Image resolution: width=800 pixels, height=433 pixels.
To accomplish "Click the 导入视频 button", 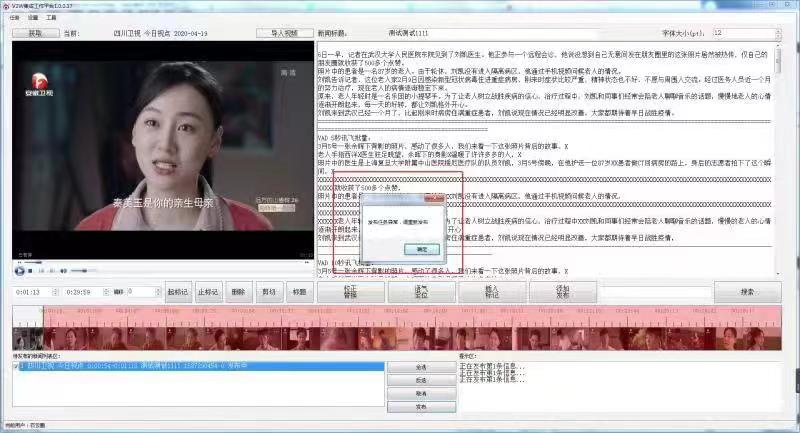I will click(284, 33).
